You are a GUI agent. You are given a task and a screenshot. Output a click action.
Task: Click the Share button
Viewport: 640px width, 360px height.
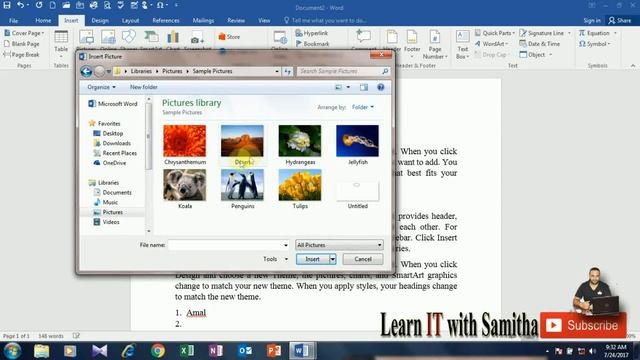(619, 20)
